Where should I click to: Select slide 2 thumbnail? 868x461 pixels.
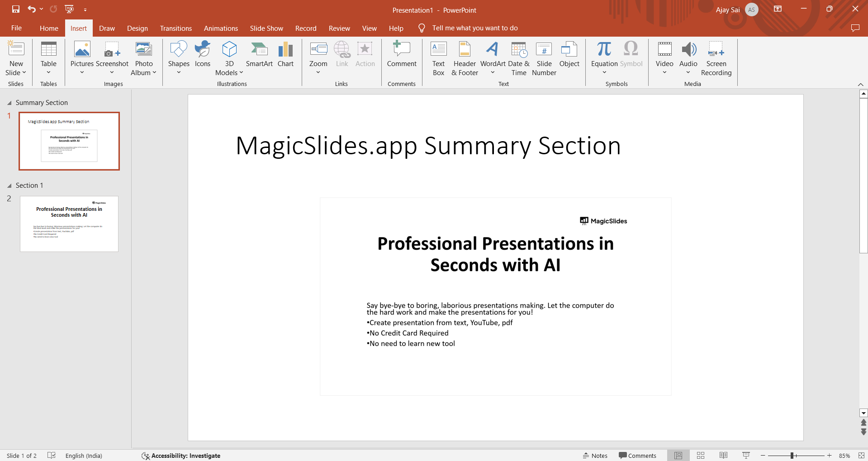pyautogui.click(x=69, y=224)
